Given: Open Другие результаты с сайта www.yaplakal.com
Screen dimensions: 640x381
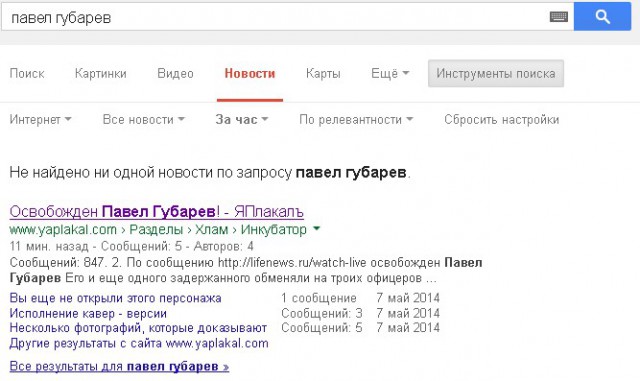Looking at the screenshot, I should click(139, 343).
